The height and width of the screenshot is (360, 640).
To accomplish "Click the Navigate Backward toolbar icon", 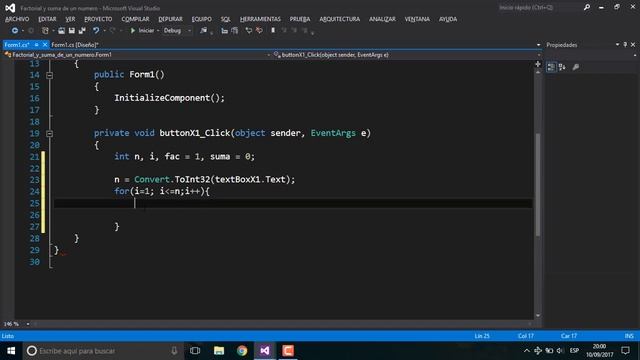I will pos(15,31).
